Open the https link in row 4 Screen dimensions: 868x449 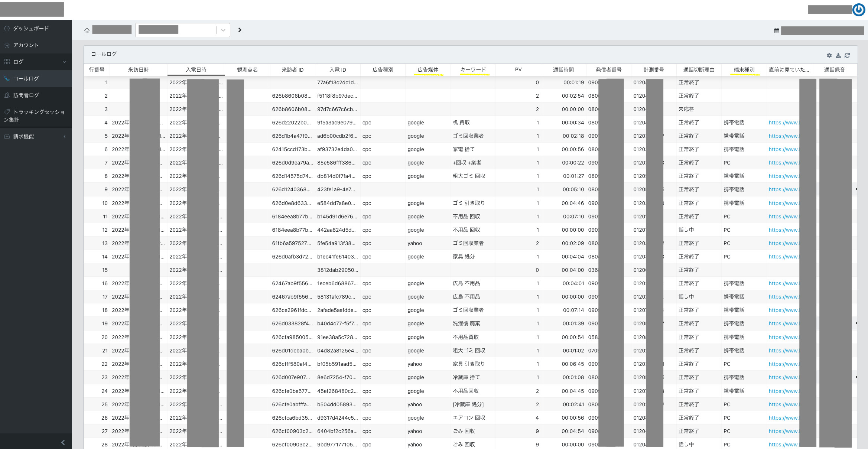click(784, 123)
